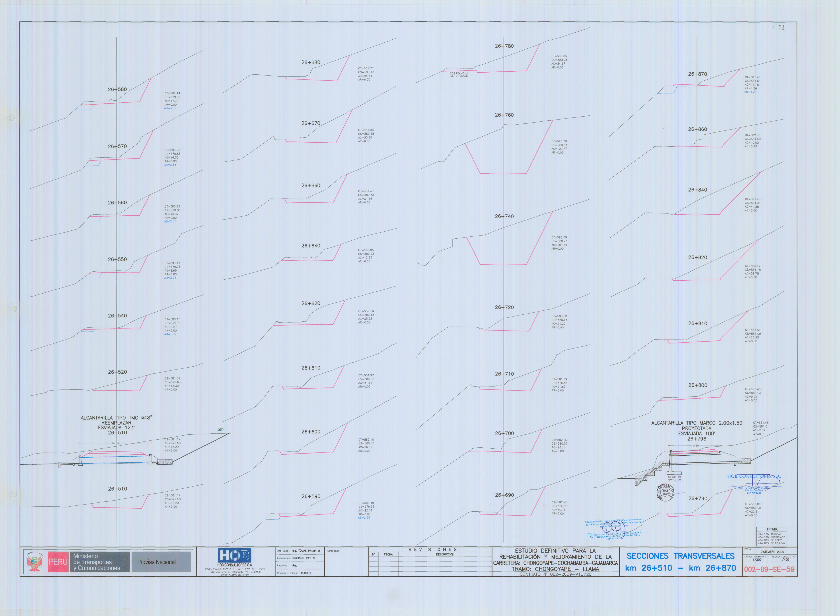Image resolution: width=840 pixels, height=616 pixels.
Task: Click station label 26+570
Action: [x=117, y=146]
